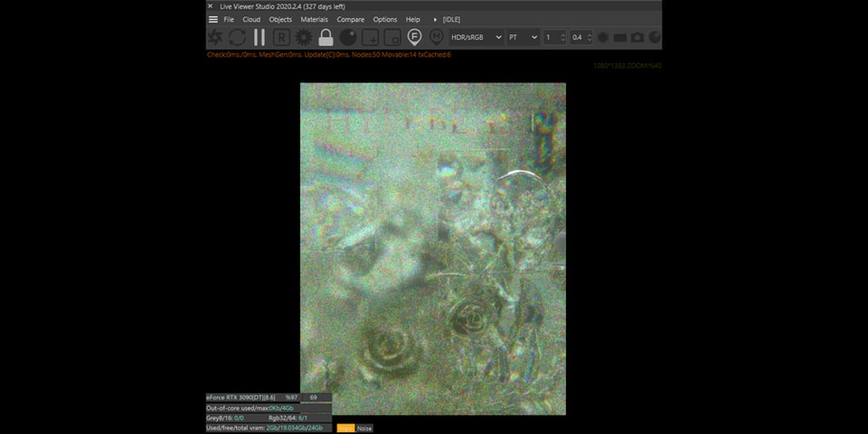Viewport: 868px width, 434px height.
Task: Click the 0.4 value stepper field
Action: [x=577, y=37]
